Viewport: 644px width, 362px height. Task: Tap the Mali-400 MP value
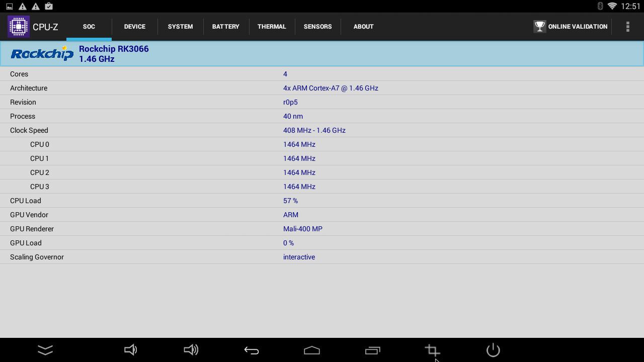tap(303, 229)
